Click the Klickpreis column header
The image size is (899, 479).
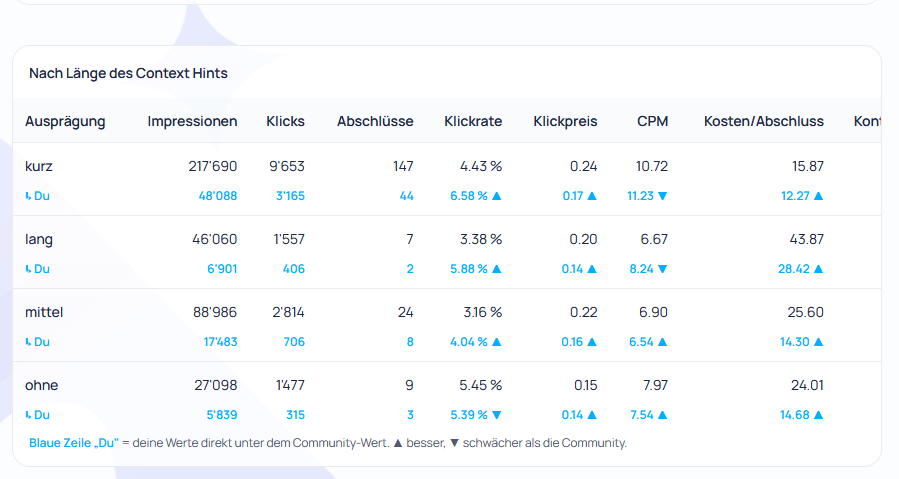pyautogui.click(x=565, y=121)
